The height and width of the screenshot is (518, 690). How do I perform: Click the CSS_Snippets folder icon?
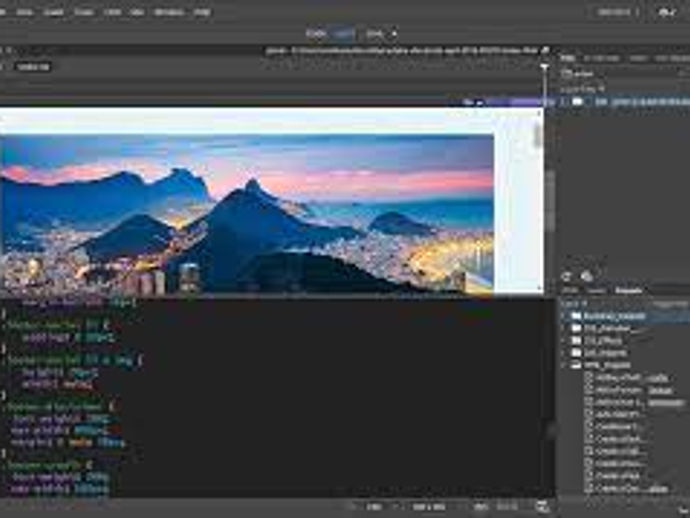(576, 353)
